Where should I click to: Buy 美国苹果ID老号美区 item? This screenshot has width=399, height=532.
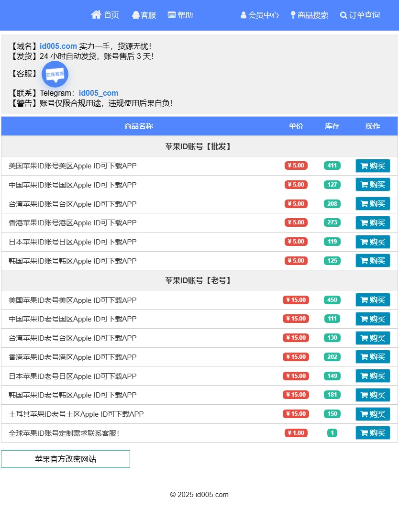coord(373,300)
